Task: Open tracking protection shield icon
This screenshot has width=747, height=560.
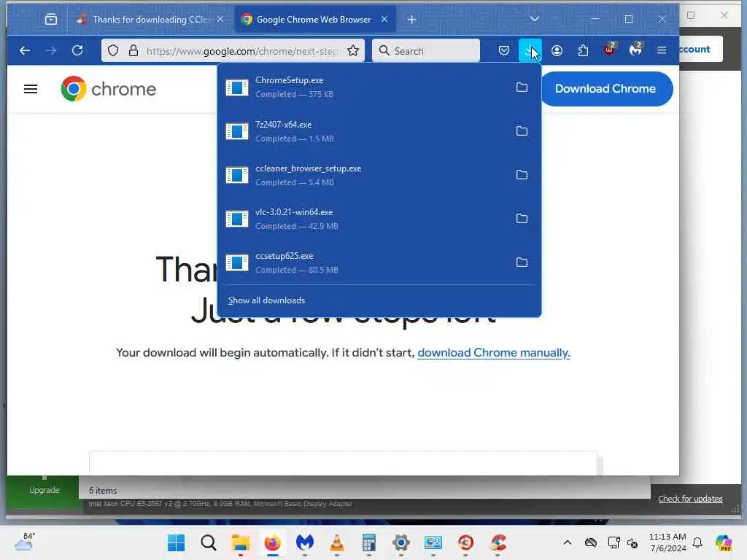Action: 113,50
